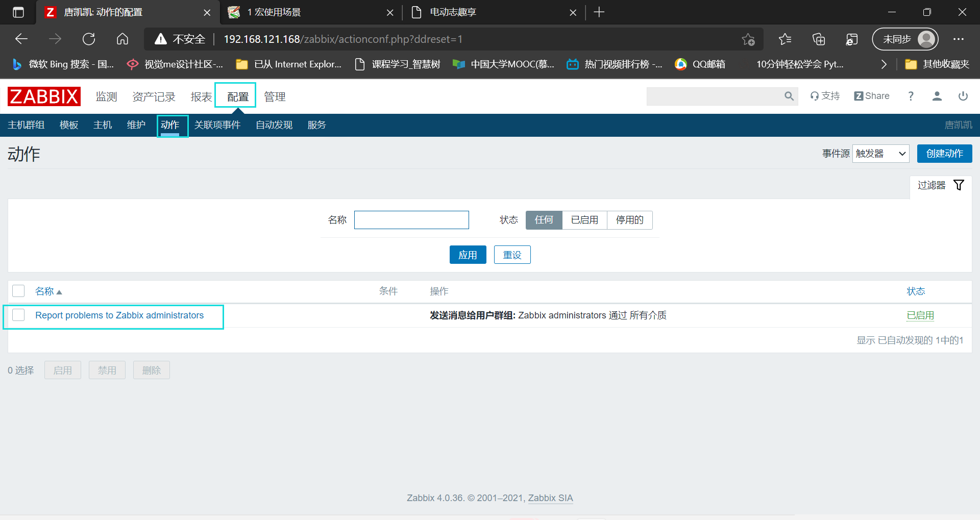Reload the current page
980x520 pixels.
pyautogui.click(x=89, y=39)
